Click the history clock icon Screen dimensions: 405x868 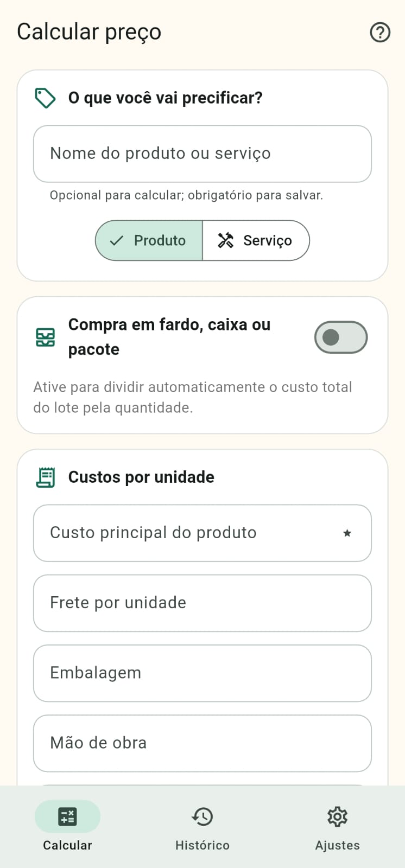tap(202, 816)
